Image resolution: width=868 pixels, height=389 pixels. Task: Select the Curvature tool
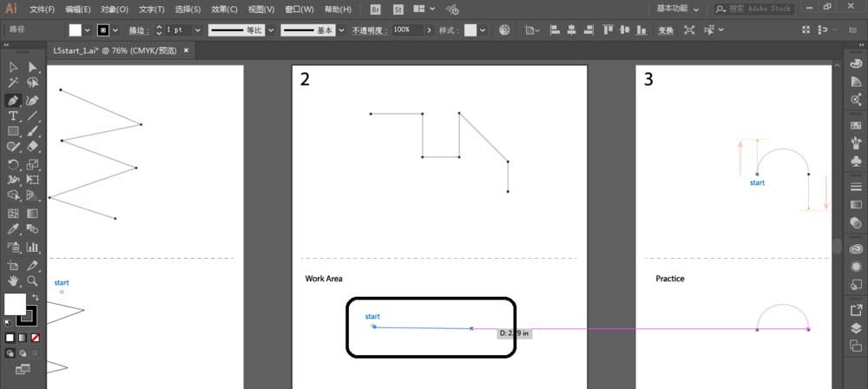(x=33, y=101)
